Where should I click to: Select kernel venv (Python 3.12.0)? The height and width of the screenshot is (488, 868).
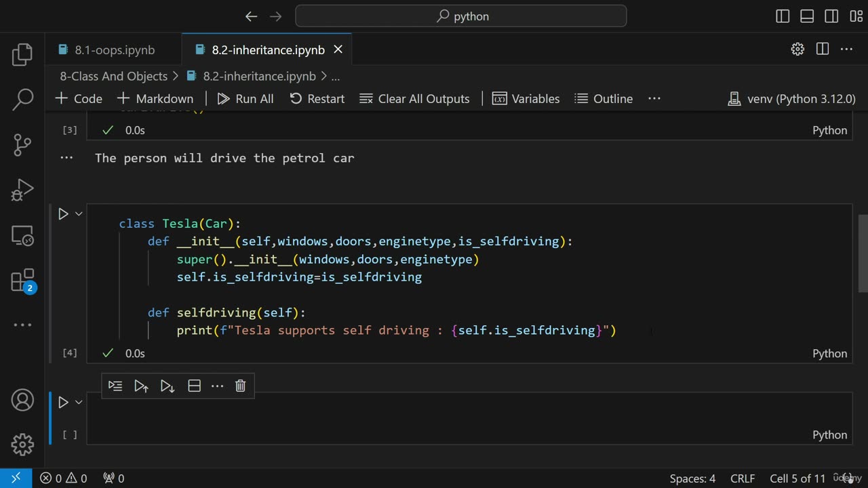pos(791,99)
